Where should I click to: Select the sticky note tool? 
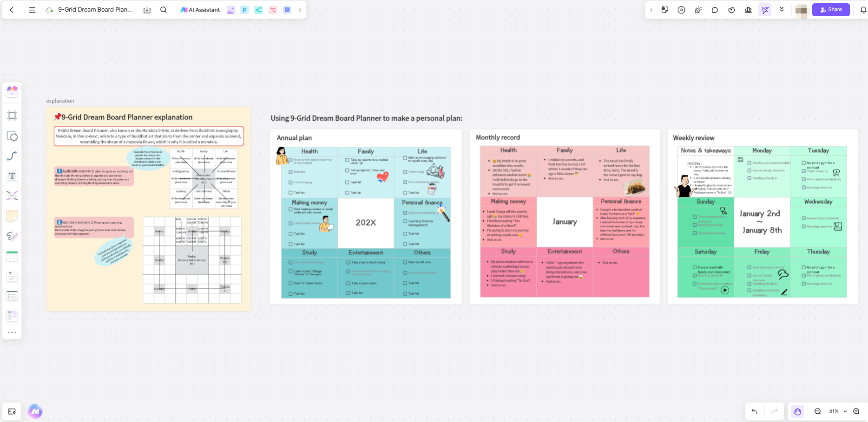tap(12, 215)
